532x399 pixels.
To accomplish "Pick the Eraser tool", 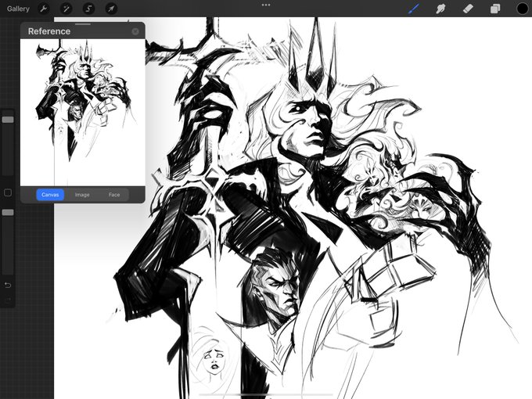I will (x=468, y=9).
